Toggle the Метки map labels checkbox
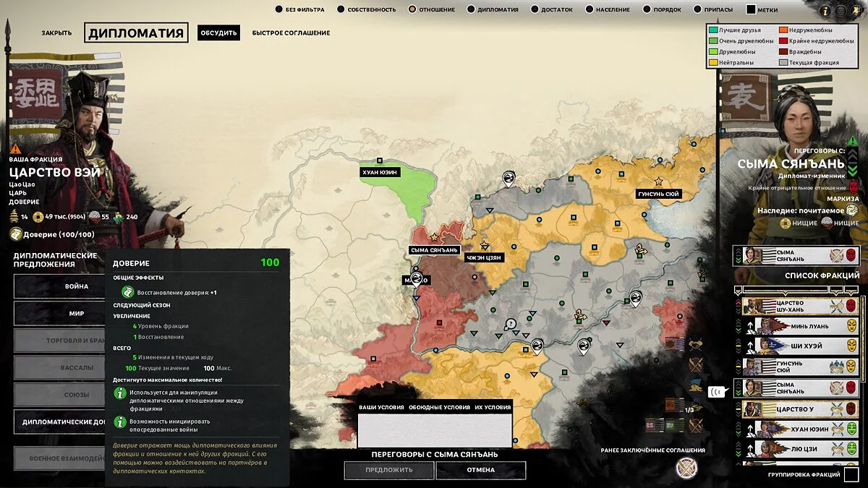Image resolution: width=868 pixels, height=488 pixels. 751,10
